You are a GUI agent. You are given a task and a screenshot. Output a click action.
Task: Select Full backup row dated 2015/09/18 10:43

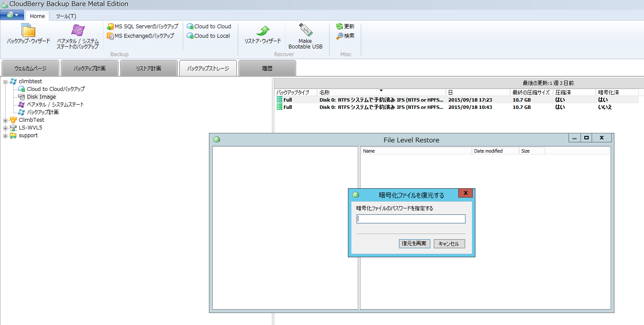[457, 107]
